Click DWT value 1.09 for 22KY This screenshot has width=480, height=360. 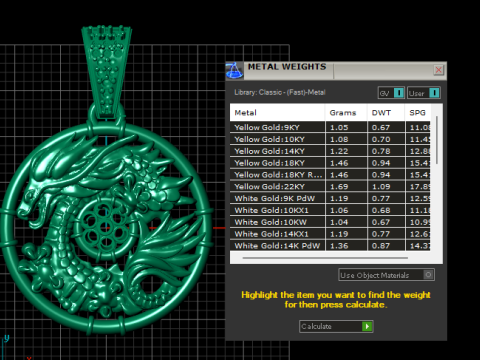pyautogui.click(x=381, y=187)
